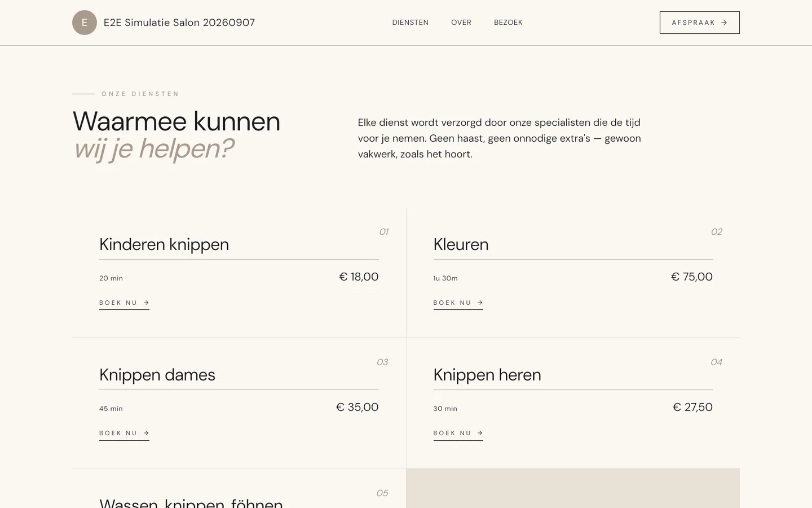Click the number 01 on Kinderen knippen card
Image resolution: width=812 pixels, height=508 pixels.
pyautogui.click(x=383, y=232)
